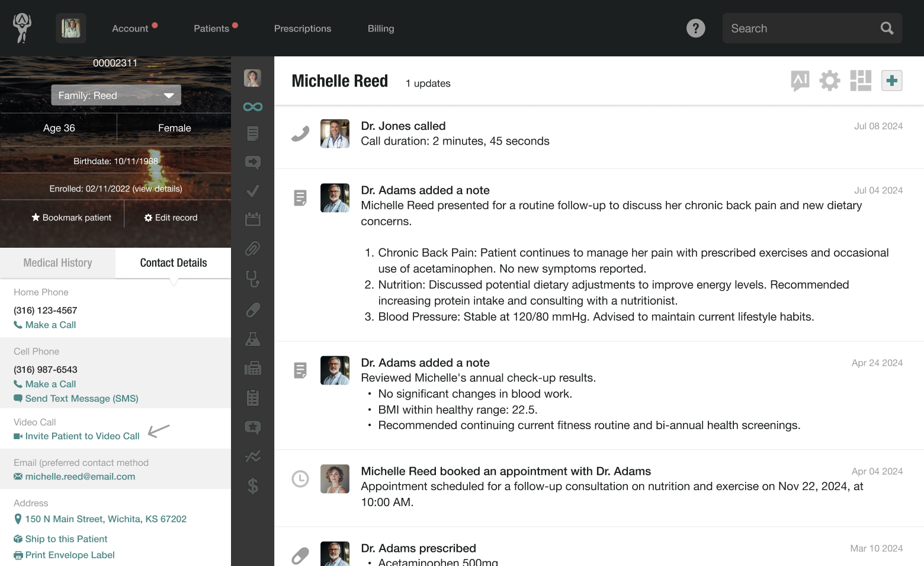The image size is (924, 566).
Task: Click the patient ID 00002311
Action: pos(115,63)
